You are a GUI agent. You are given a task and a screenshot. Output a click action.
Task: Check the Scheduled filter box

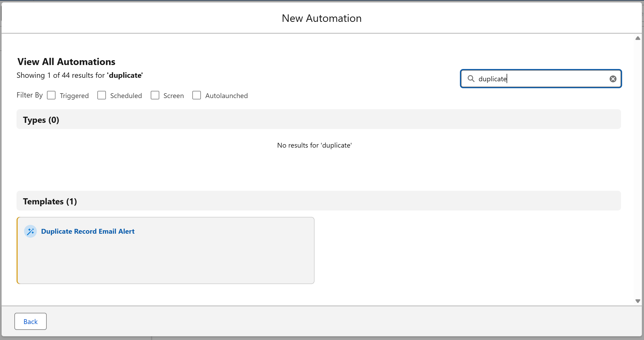pos(102,95)
